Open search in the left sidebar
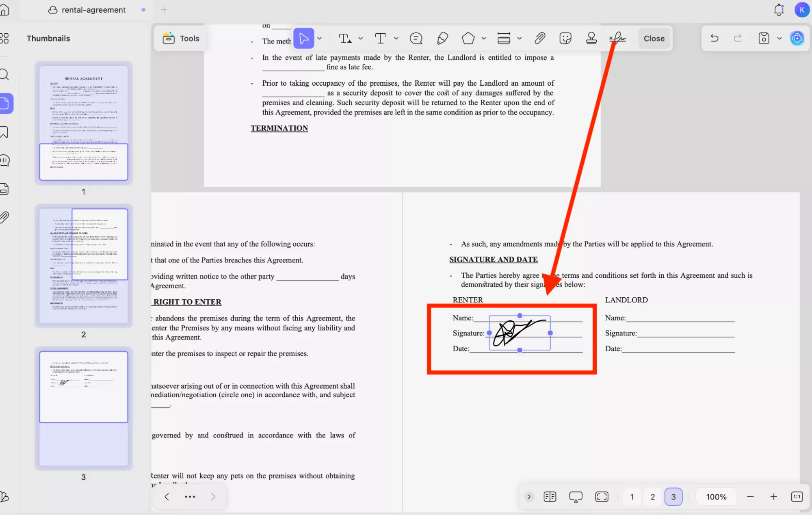This screenshot has height=515, width=812. (x=4, y=74)
